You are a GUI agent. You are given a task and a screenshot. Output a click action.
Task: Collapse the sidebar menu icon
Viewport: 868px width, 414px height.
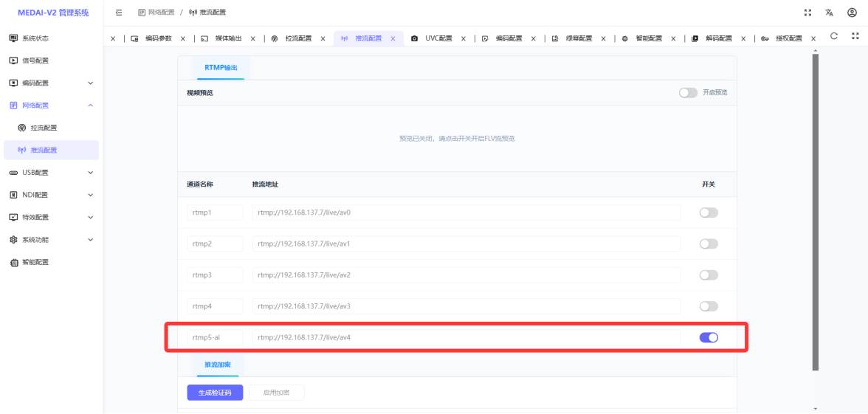pos(118,12)
